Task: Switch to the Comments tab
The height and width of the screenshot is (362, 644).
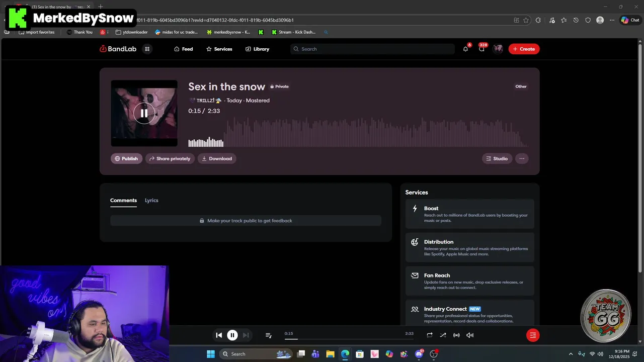Action: tap(123, 200)
